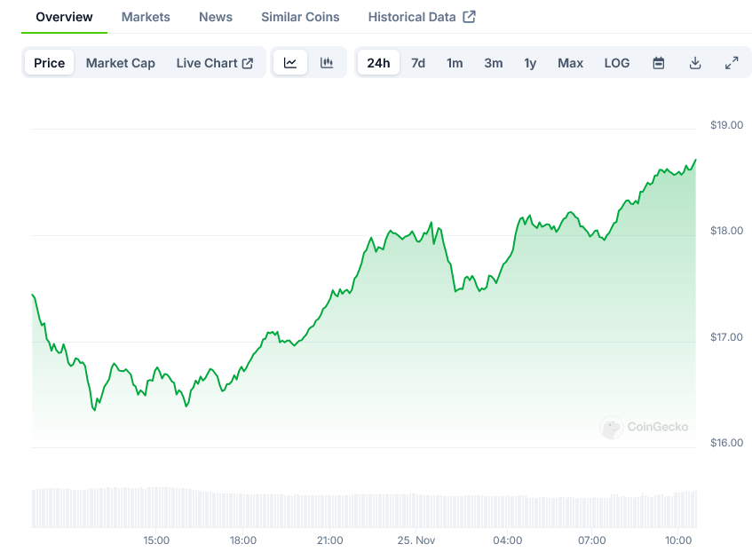752x560 pixels.
Task: Open Live Chart external link
Action: click(x=215, y=63)
